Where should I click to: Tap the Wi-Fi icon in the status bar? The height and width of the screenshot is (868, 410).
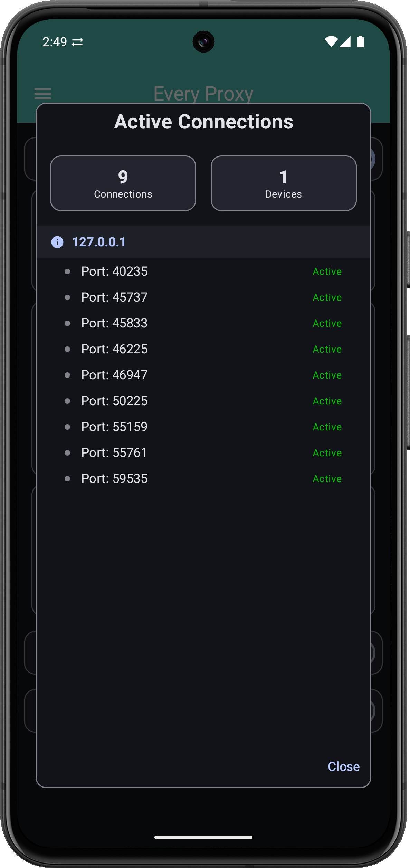click(331, 41)
